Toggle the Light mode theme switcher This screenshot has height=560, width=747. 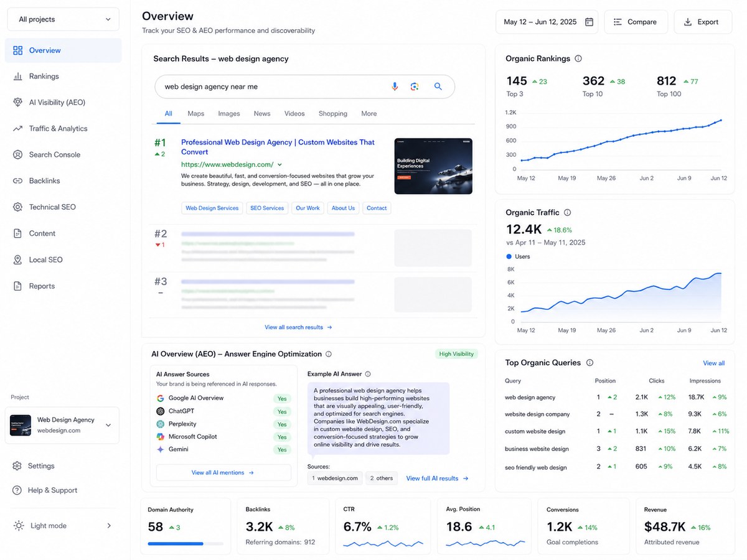[63, 526]
